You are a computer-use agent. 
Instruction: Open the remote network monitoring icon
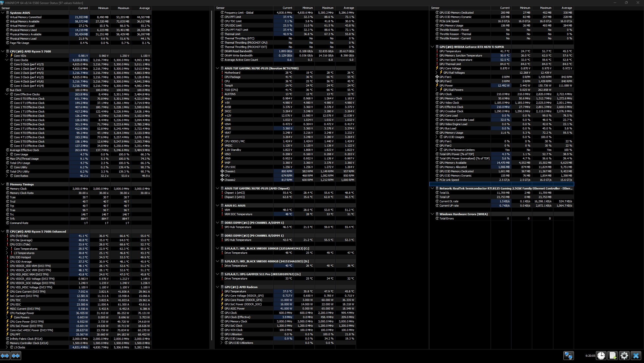pyautogui.click(x=568, y=356)
